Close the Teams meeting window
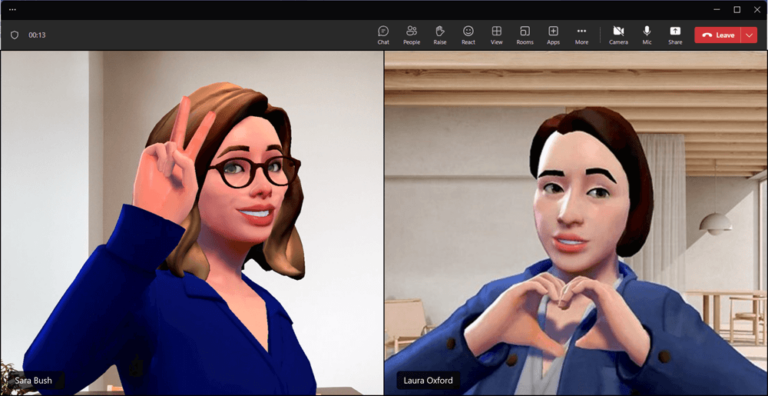 (757, 9)
